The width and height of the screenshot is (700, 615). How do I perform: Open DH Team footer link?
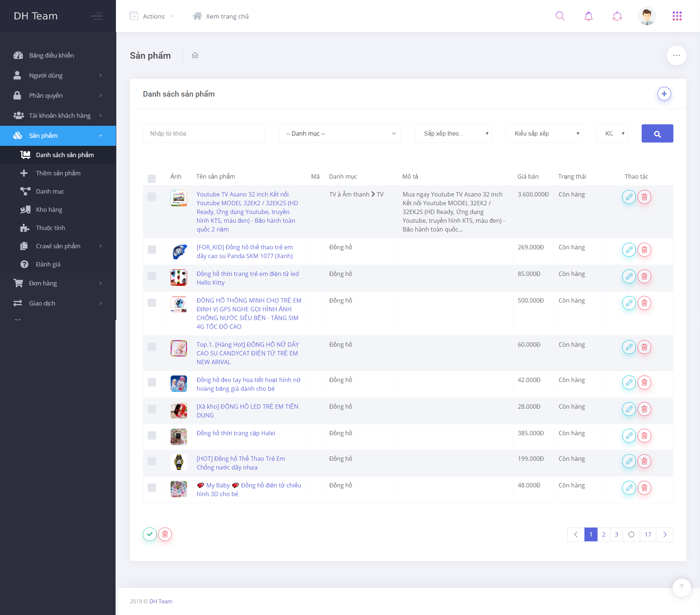pyautogui.click(x=161, y=601)
